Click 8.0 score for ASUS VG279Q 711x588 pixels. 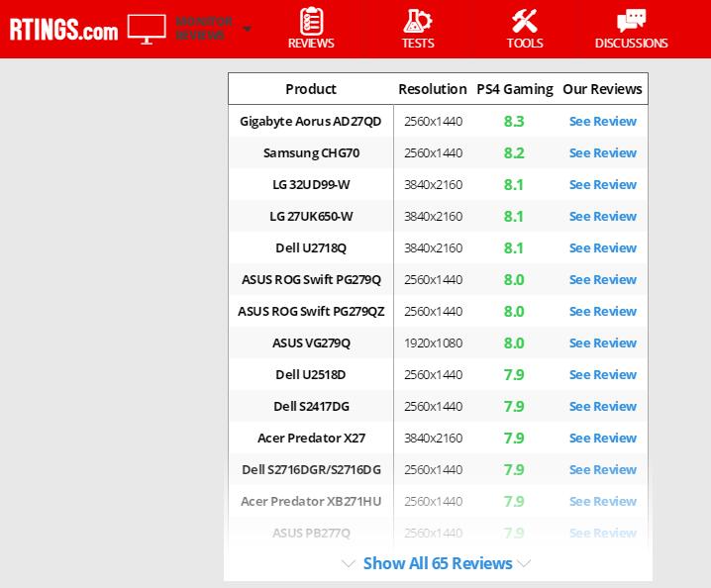click(514, 343)
